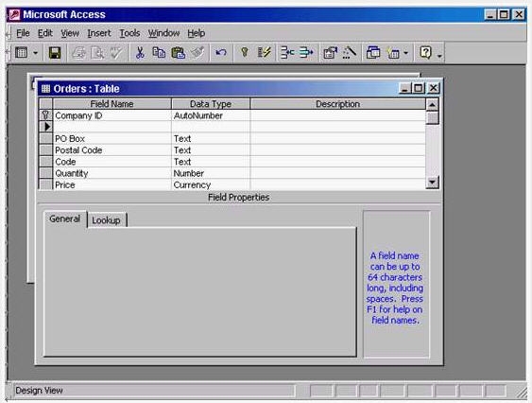Viewport: 532px width, 403px height.
Task: Click the Paste clipboard icon
Action: 179,53
